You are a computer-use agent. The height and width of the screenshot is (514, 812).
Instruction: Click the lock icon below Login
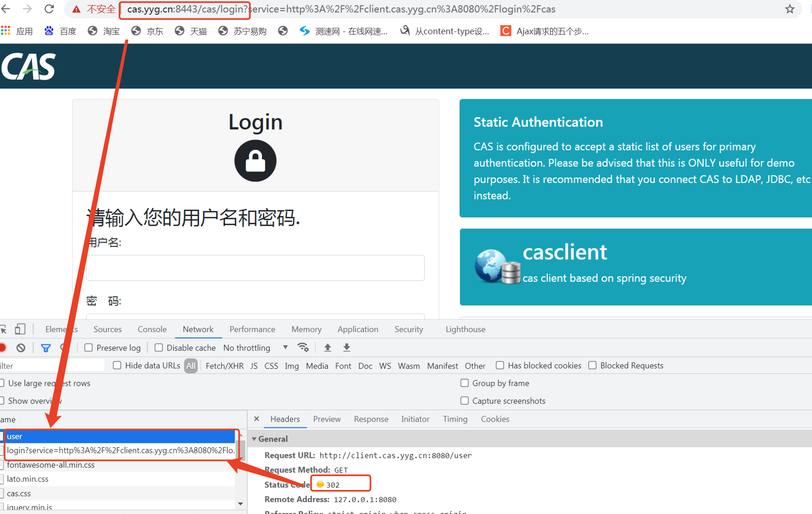[255, 161]
